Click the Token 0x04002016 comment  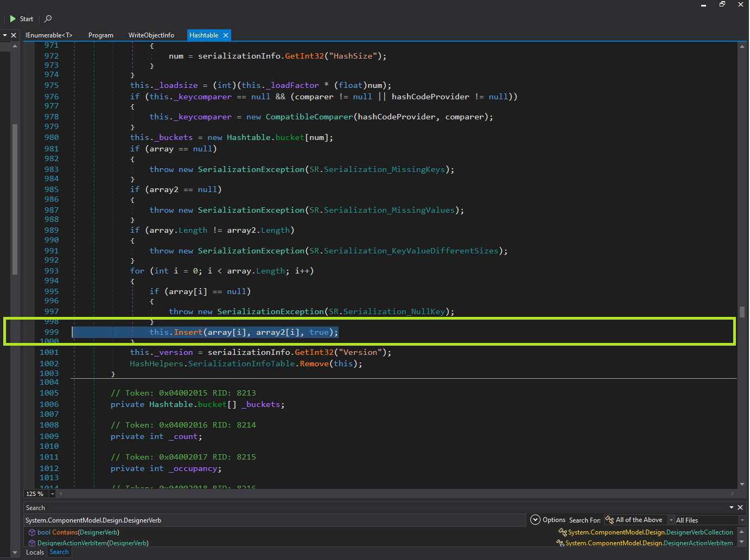click(x=183, y=425)
